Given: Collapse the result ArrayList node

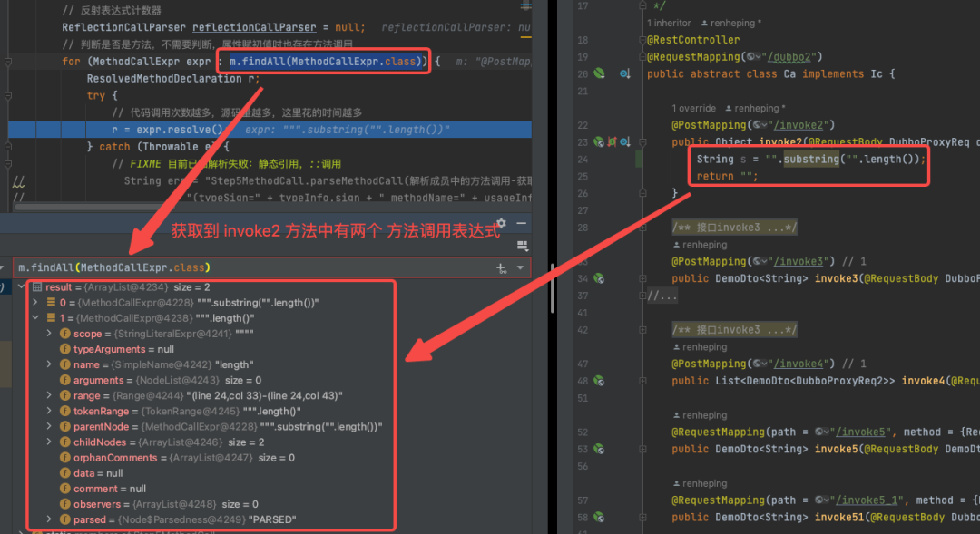Looking at the screenshot, I should point(22,287).
